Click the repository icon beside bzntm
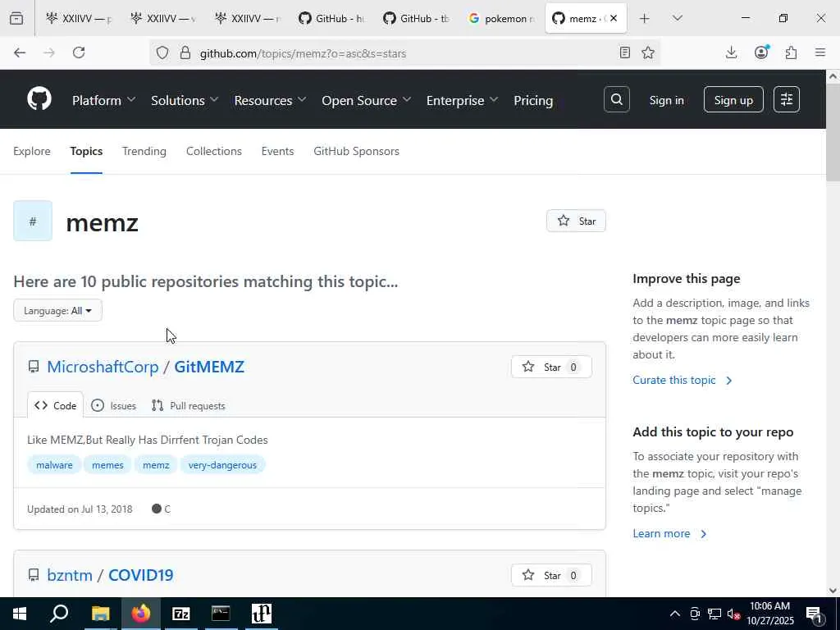 (33, 575)
